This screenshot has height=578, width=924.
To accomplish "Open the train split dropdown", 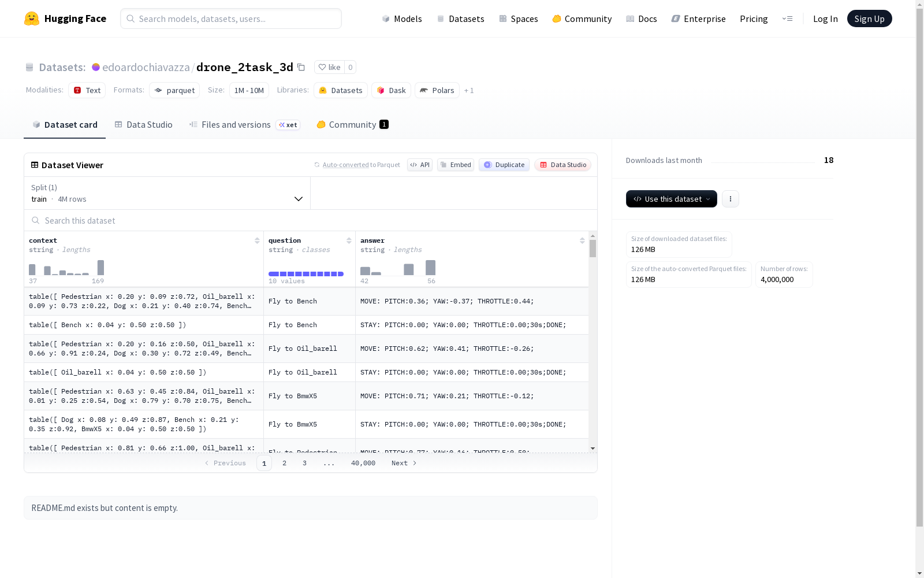I will (167, 193).
